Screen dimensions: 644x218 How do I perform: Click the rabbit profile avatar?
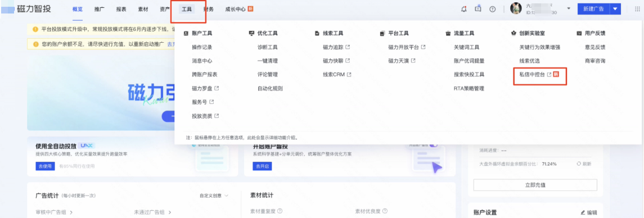pyautogui.click(x=516, y=8)
